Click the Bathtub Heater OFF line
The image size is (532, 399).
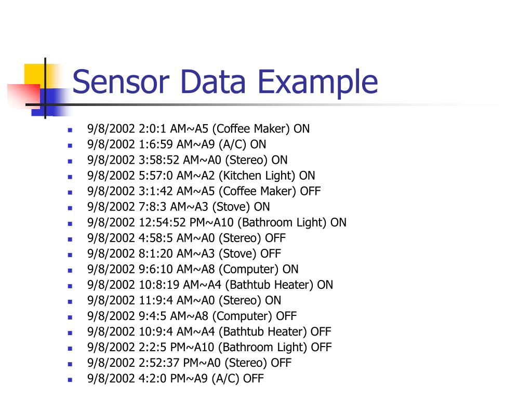(209, 332)
